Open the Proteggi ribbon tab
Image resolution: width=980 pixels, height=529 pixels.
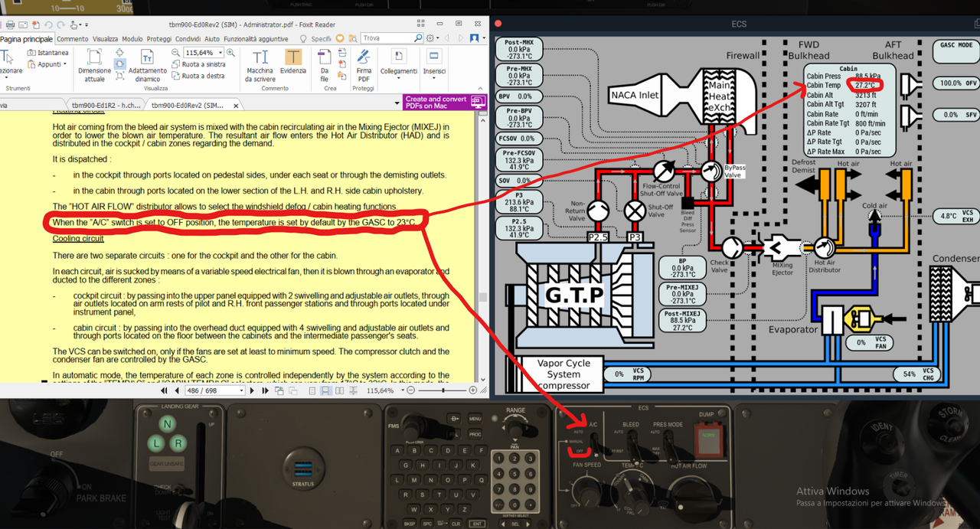[159, 39]
